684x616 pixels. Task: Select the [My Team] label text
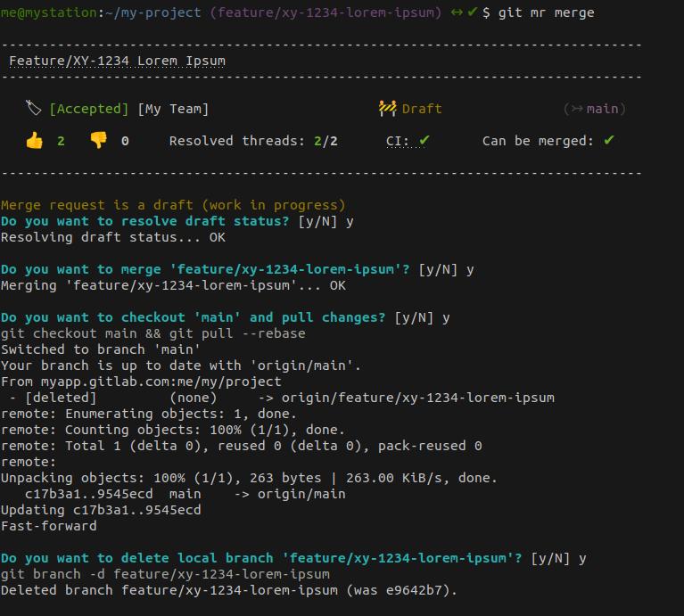click(x=173, y=109)
